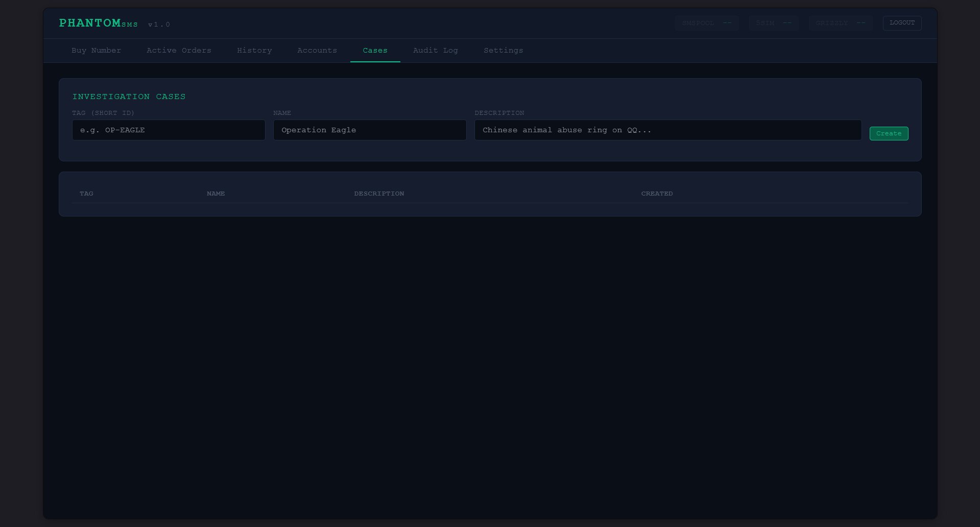Click into the case Name field
Image resolution: width=980 pixels, height=527 pixels.
(369, 130)
